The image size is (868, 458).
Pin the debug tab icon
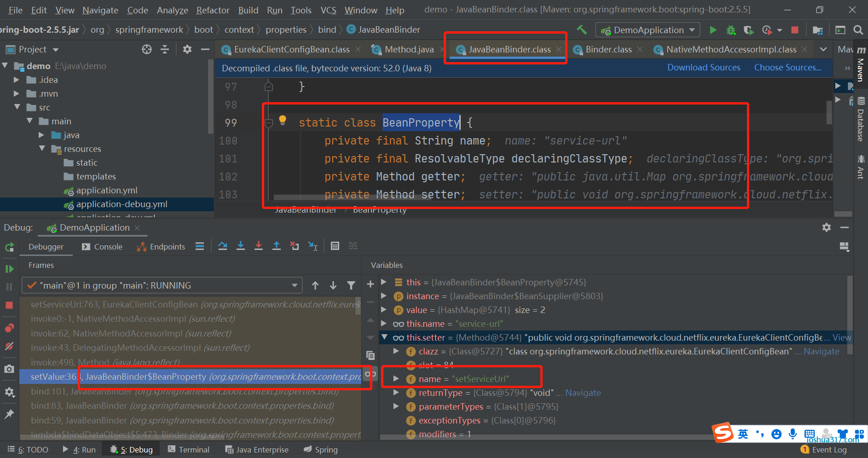9,414
